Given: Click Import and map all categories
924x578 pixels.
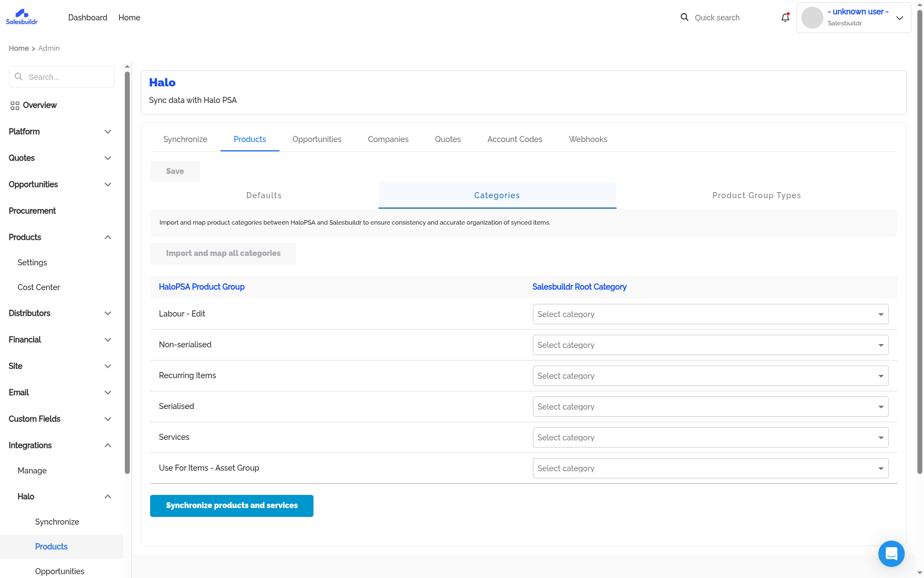Looking at the screenshot, I should 223,253.
